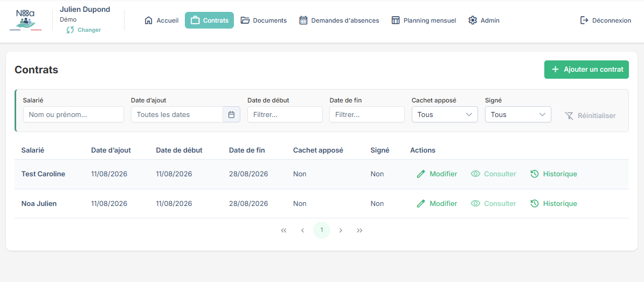644x282 pixels.
Task: Open Historique for Test Caroline
Action: click(553, 174)
